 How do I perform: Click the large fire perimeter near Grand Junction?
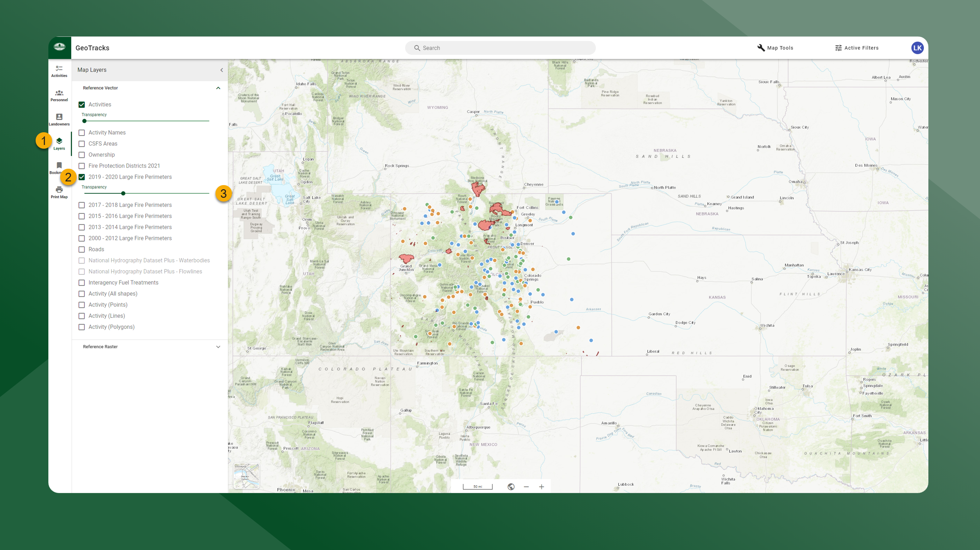point(406,258)
